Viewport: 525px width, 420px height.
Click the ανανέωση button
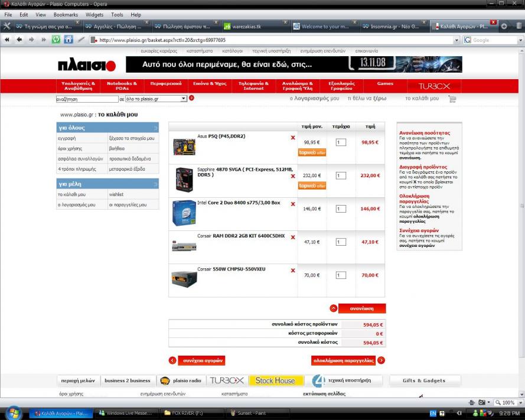(362, 308)
